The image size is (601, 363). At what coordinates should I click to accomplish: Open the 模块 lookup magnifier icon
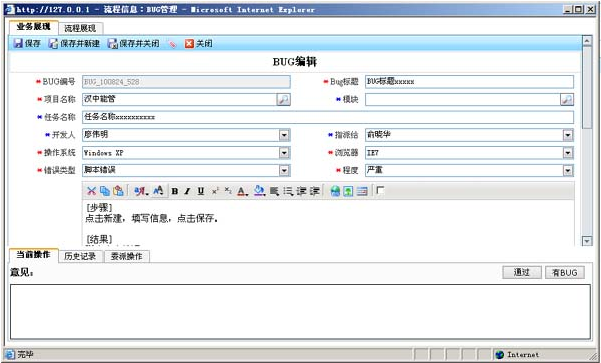567,99
